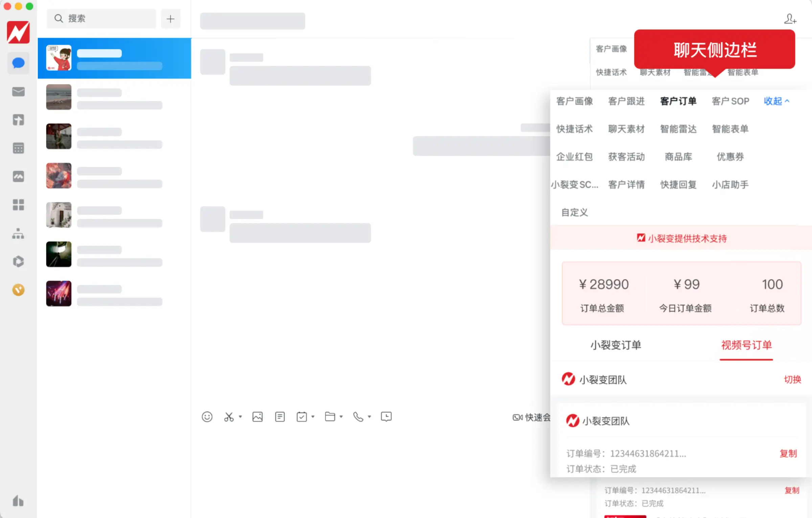Click the quick meeting video icon
The height and width of the screenshot is (518, 812).
(518, 417)
